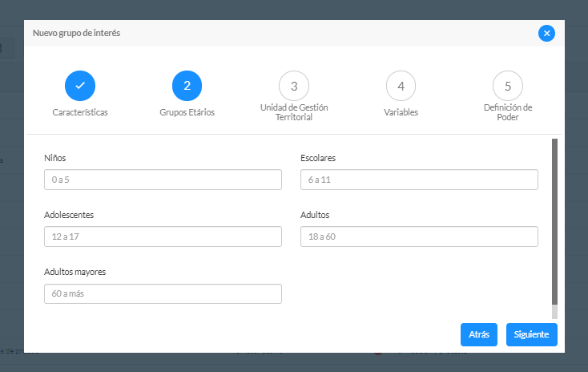Image resolution: width=588 pixels, height=372 pixels.
Task: Focus the Adultos mayores field
Action: [x=163, y=293]
